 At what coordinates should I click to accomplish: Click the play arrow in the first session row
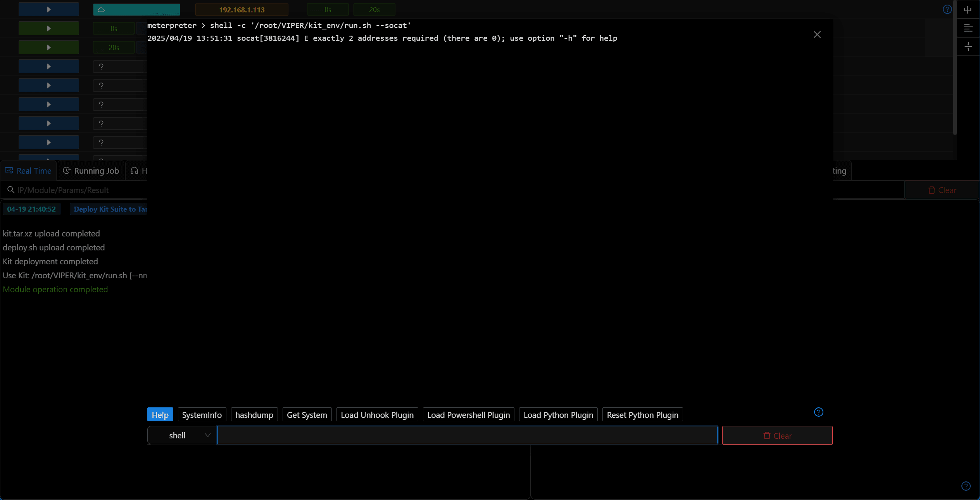(49, 9)
